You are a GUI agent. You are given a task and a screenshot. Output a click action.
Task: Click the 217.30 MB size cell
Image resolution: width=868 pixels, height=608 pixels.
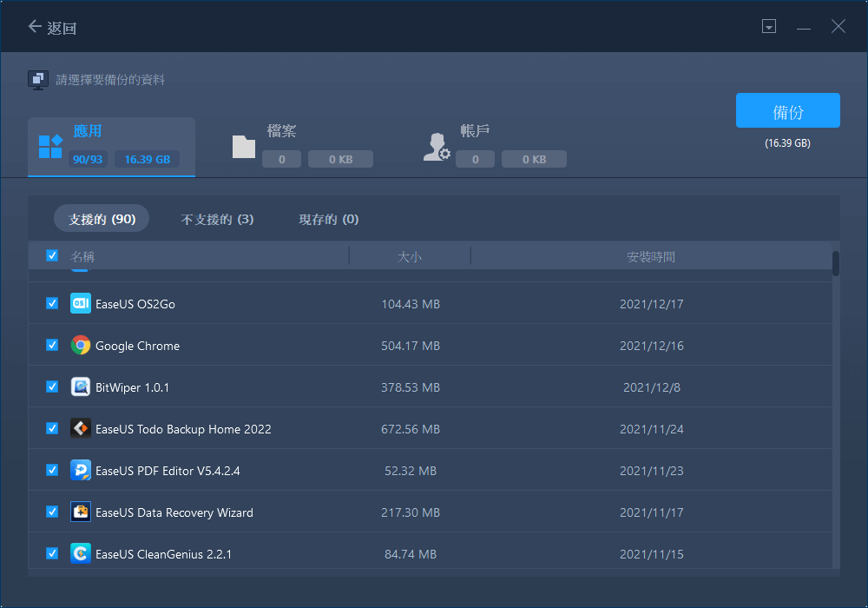coord(411,512)
